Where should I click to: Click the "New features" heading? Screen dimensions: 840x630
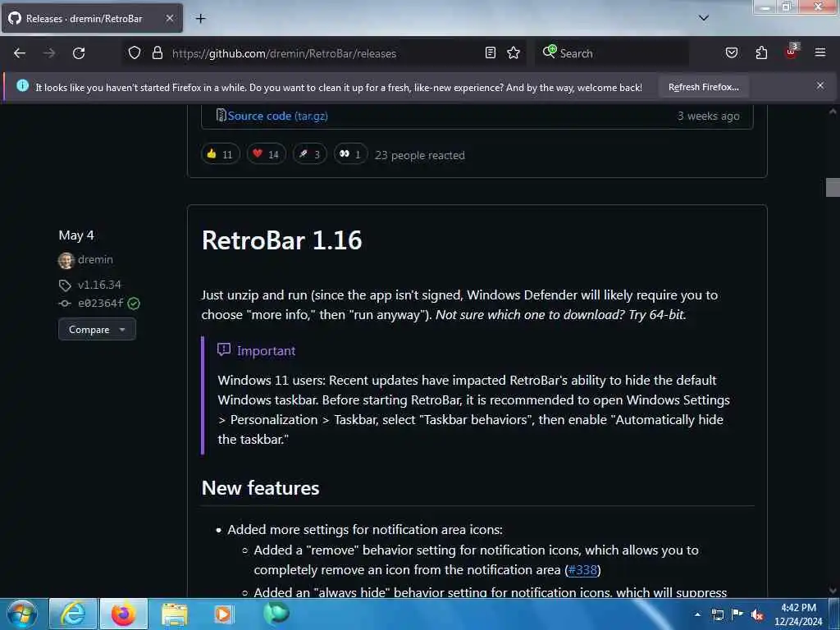(260, 488)
